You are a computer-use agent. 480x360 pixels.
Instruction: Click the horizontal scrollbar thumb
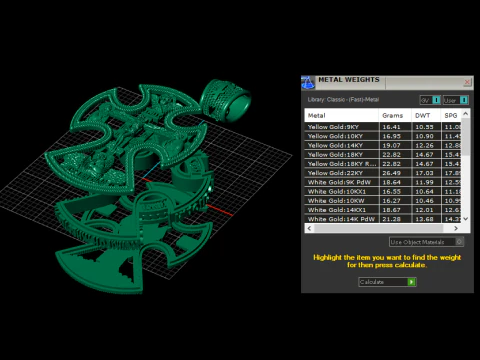(x=378, y=228)
